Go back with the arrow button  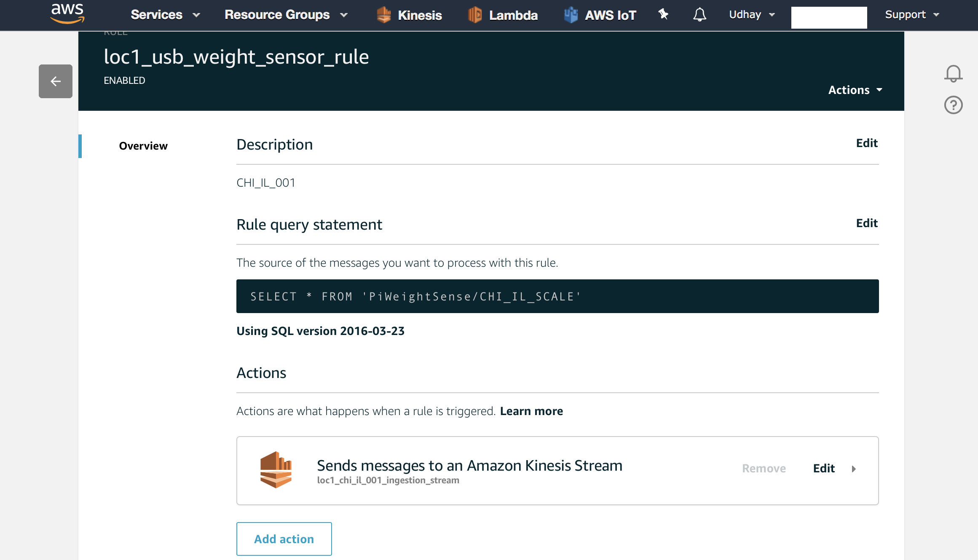56,81
